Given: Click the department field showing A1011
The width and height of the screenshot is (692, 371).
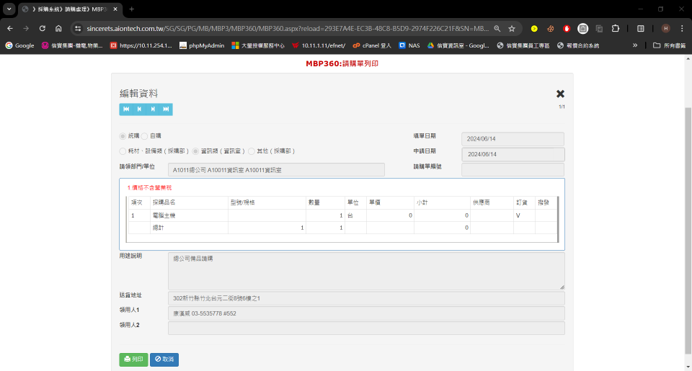Looking at the screenshot, I should (x=276, y=170).
